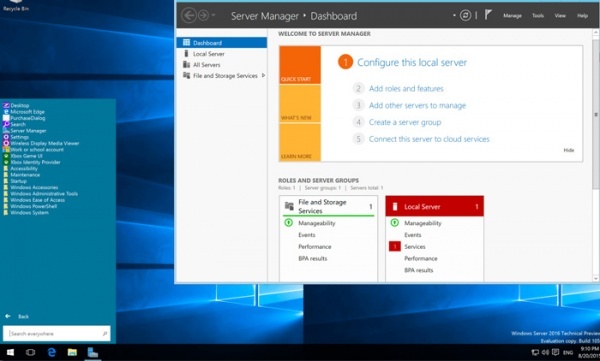Click the red Services alert badge
The height and width of the screenshot is (361, 600).
[395, 247]
